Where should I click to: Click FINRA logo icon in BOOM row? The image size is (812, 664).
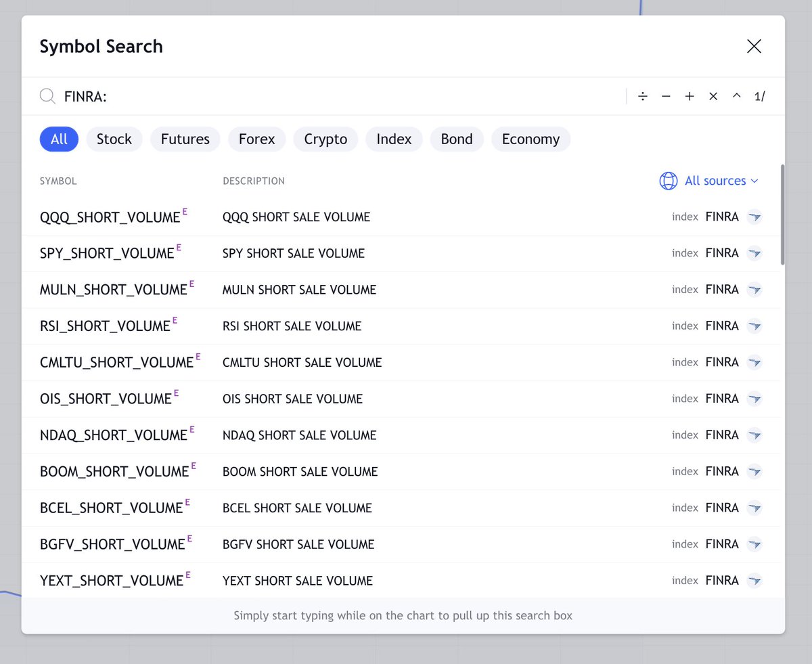click(x=754, y=471)
